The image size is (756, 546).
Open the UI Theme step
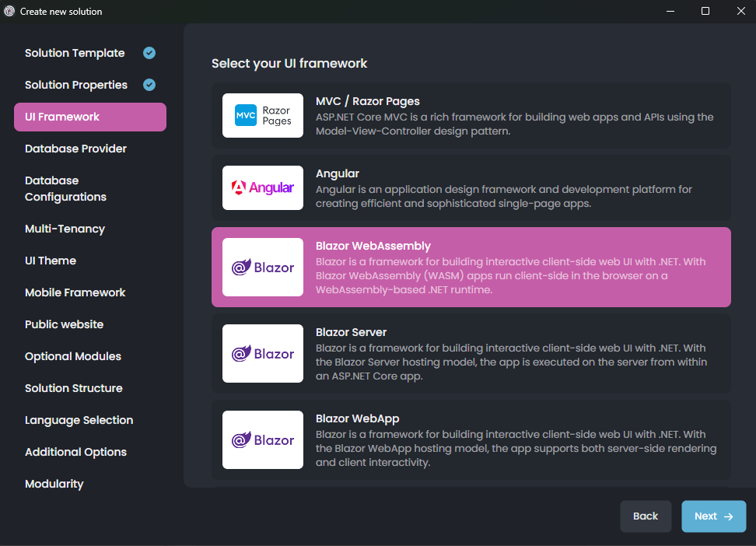[x=51, y=261]
